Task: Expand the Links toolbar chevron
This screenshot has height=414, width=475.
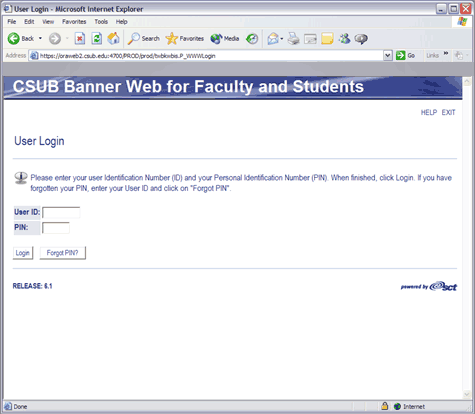Action: tap(446, 54)
